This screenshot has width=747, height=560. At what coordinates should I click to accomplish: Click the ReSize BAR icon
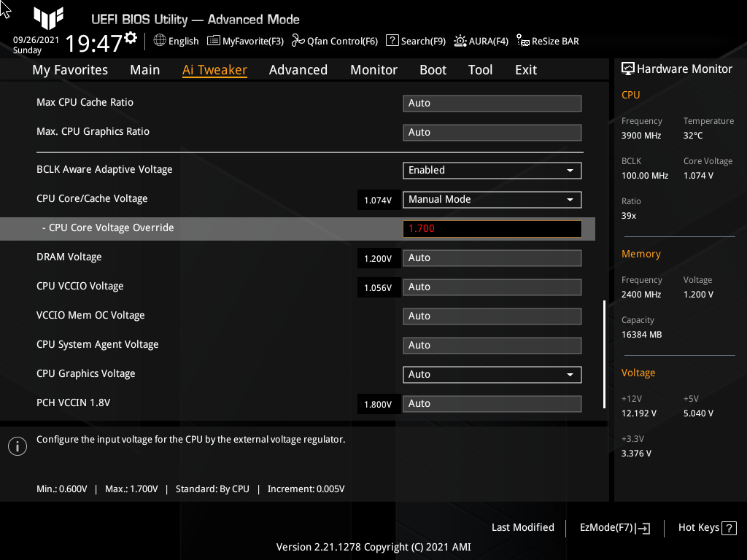[547, 42]
